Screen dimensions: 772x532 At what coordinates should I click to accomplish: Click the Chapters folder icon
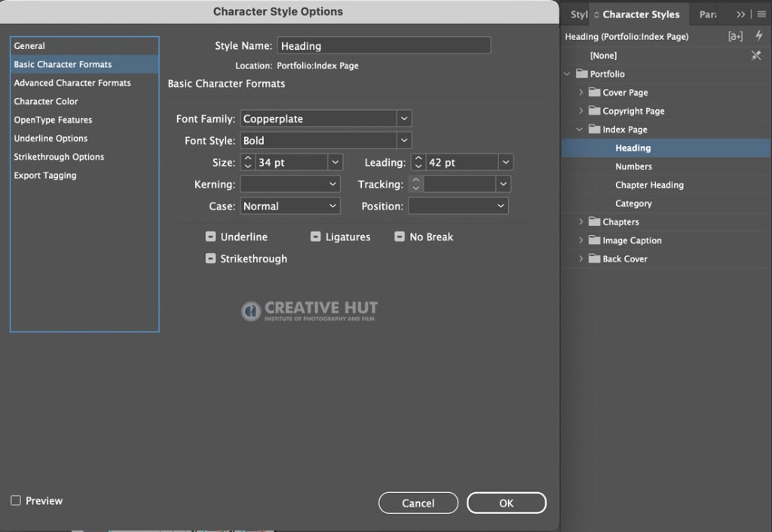(594, 222)
